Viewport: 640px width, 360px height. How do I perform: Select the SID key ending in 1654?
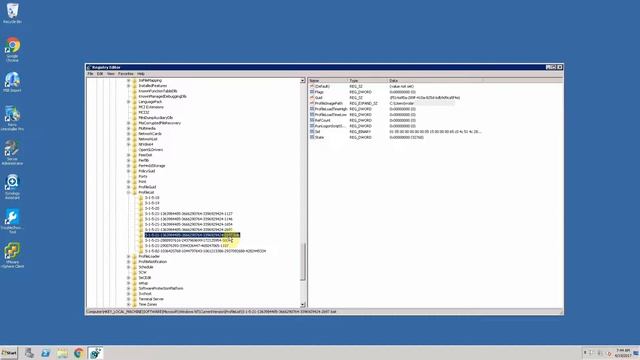click(x=189, y=224)
